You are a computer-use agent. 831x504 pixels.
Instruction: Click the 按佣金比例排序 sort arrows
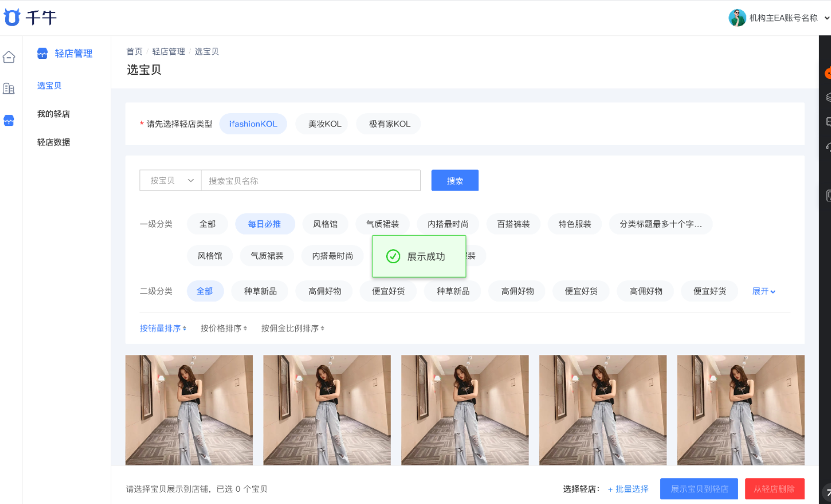pos(322,328)
